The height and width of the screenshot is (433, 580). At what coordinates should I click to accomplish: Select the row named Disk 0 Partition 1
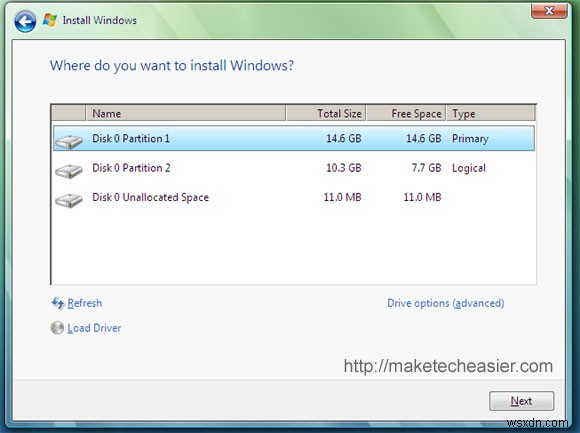294,138
